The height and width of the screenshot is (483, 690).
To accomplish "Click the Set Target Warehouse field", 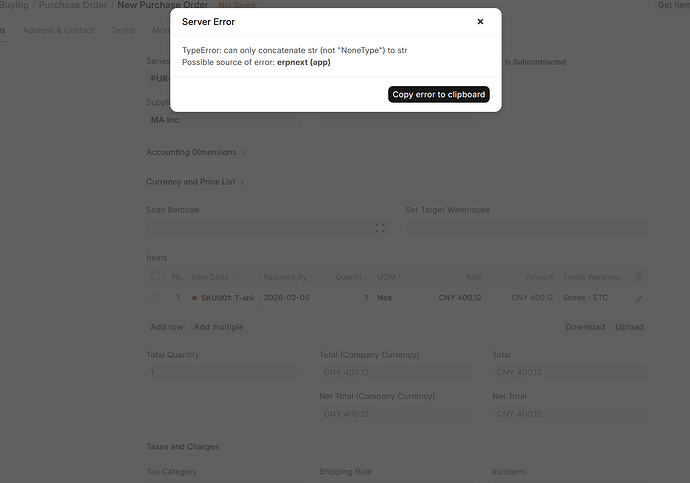I will click(x=525, y=229).
